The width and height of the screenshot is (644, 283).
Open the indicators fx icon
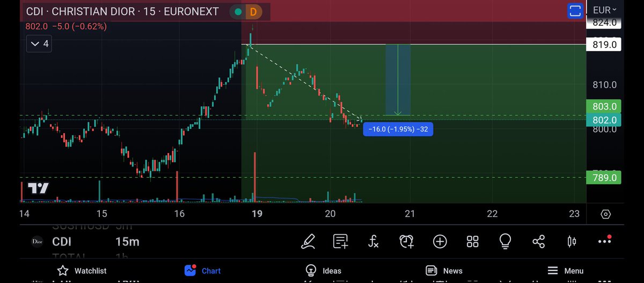pos(374,242)
